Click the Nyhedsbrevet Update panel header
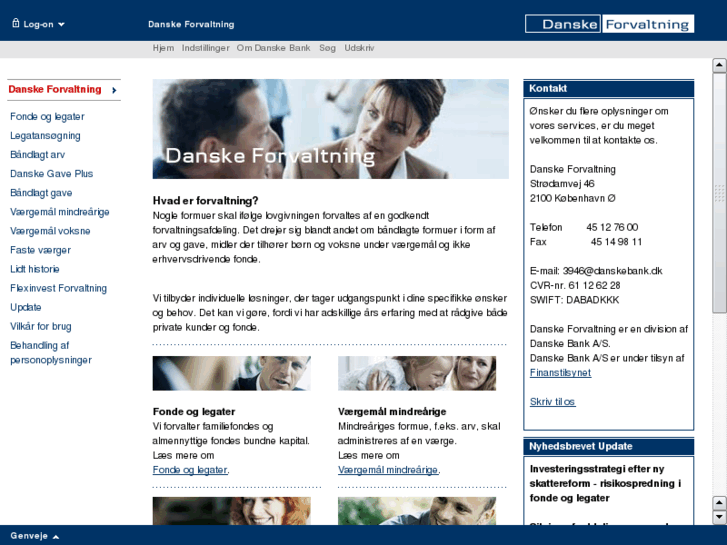The width and height of the screenshot is (727, 545). pyautogui.click(x=609, y=446)
